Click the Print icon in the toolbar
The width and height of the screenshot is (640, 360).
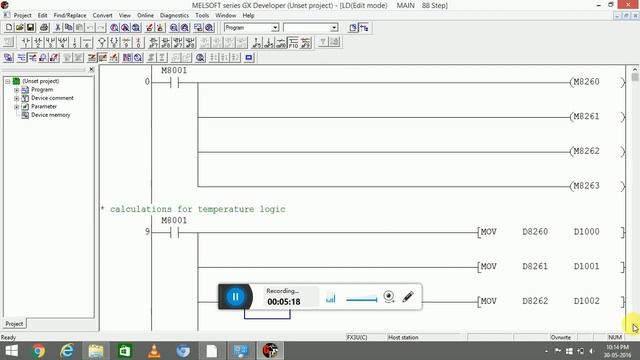[44, 28]
